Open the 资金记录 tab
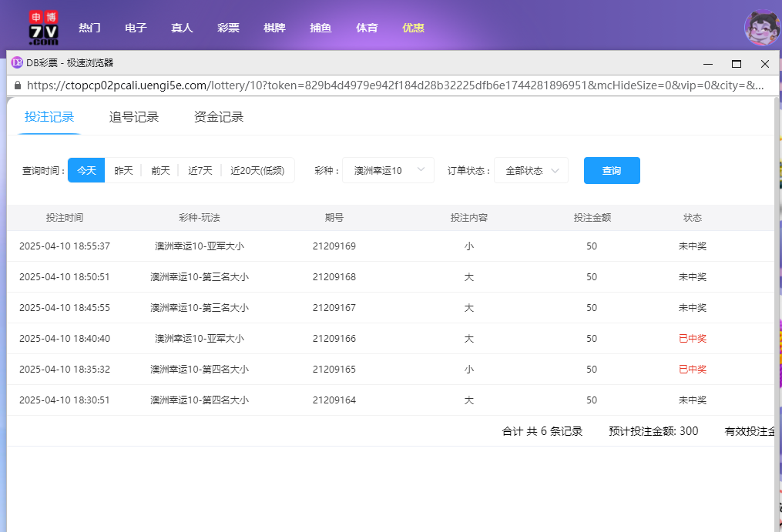782x532 pixels. pos(219,117)
